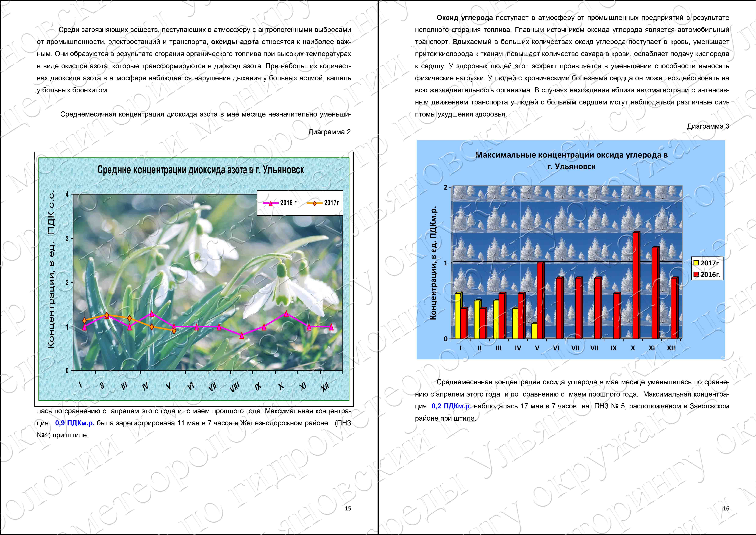Click the bold 'Оксид углерода' heading phrase

pos(465,18)
